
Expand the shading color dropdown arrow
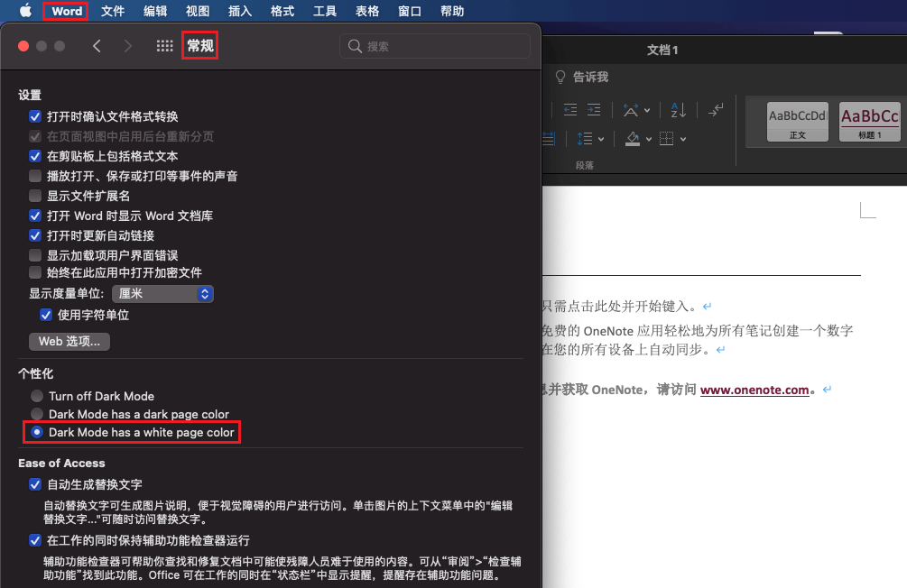point(648,139)
